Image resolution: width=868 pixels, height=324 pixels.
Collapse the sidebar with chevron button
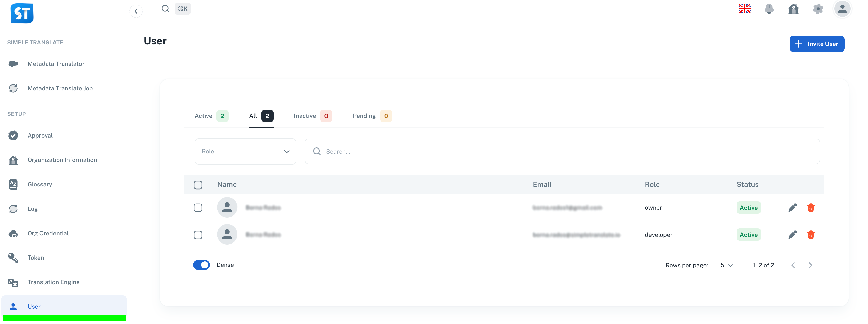(x=136, y=11)
